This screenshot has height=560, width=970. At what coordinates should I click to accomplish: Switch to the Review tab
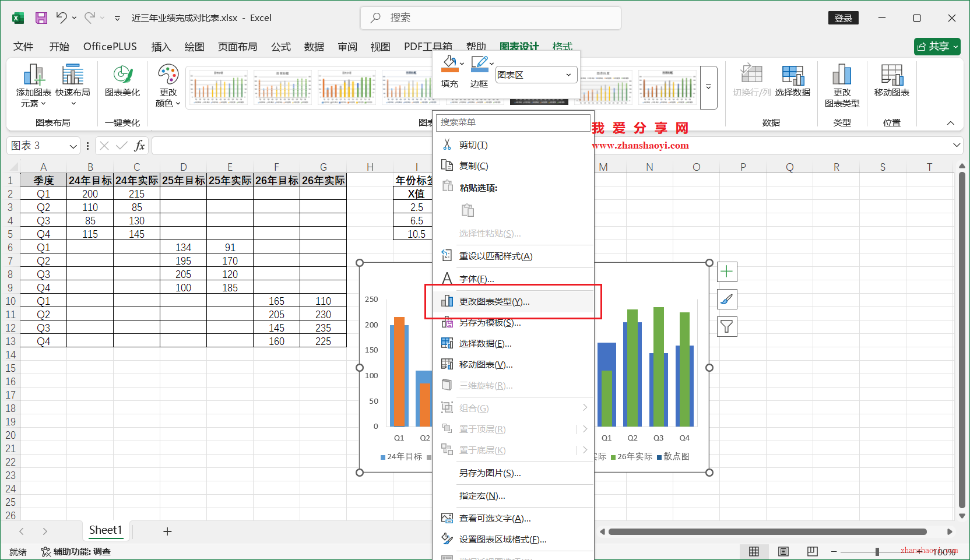(347, 47)
